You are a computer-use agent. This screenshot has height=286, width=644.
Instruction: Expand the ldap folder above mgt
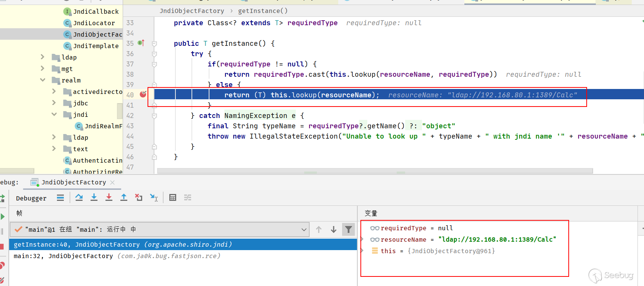point(42,57)
